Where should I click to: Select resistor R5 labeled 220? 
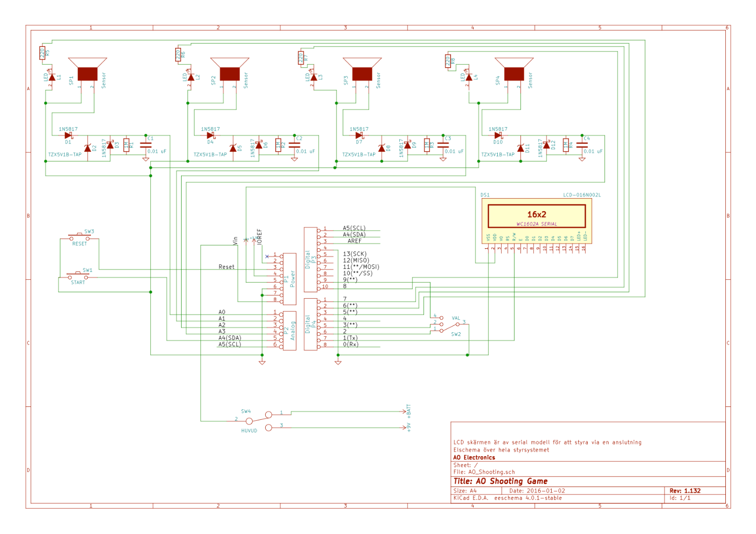[42, 52]
